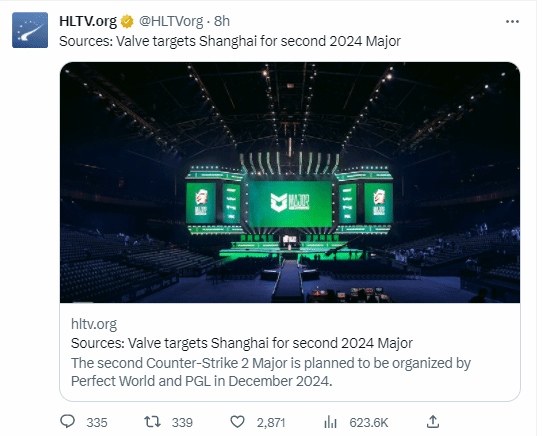Click the 335 replies count

click(x=97, y=422)
